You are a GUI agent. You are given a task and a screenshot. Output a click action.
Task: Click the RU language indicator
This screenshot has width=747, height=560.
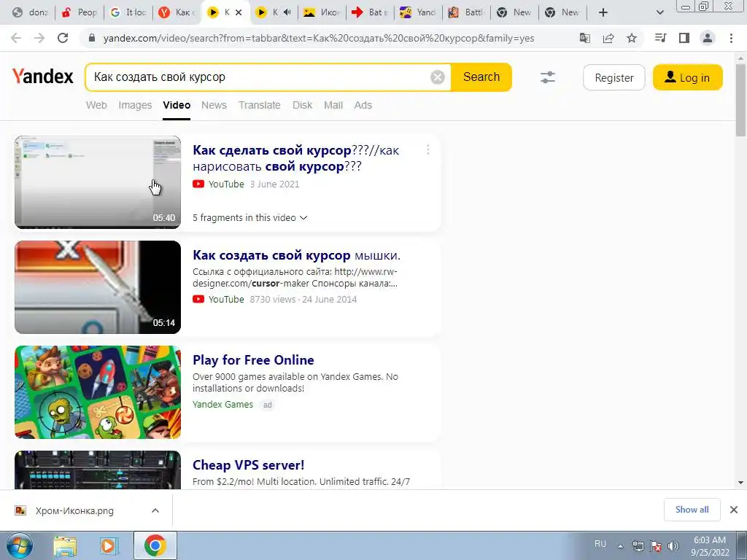click(600, 544)
